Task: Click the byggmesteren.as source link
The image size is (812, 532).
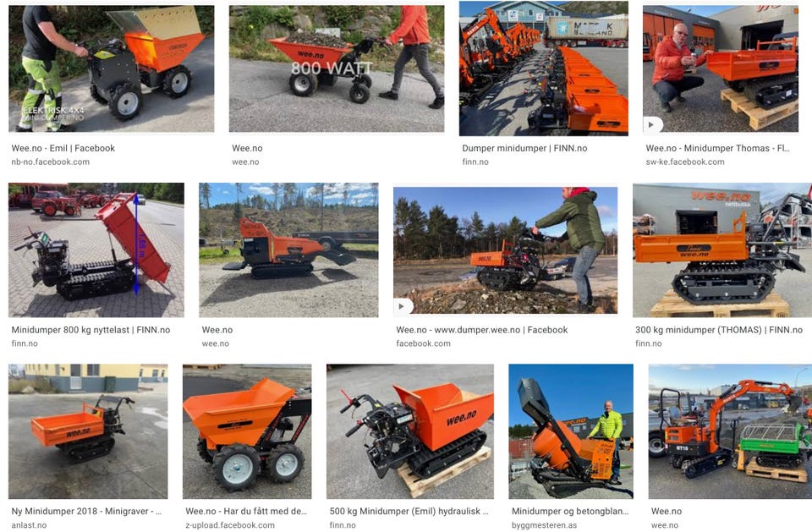Action: pos(544,525)
